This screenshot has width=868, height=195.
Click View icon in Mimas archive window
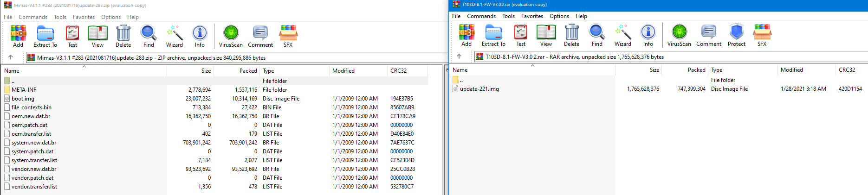tap(97, 36)
